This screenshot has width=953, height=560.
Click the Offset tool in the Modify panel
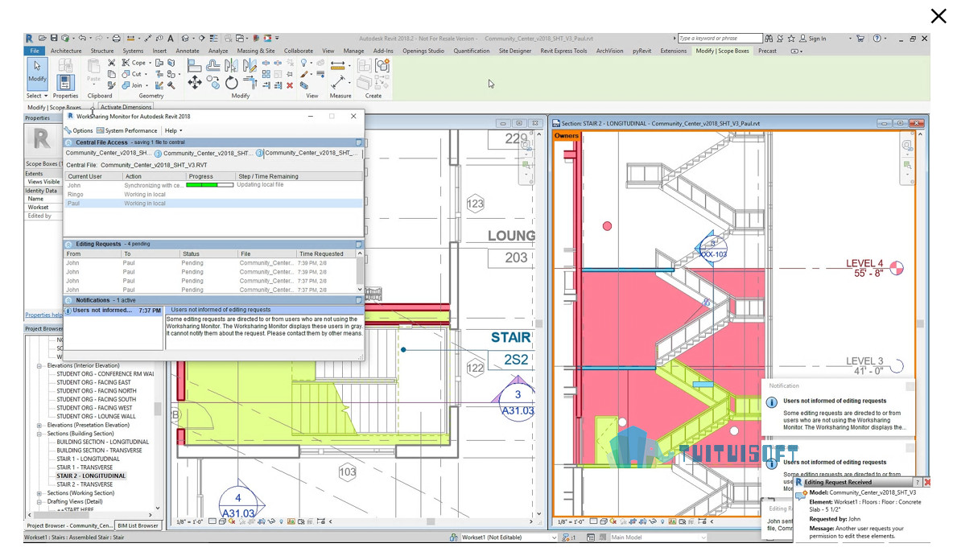212,65
